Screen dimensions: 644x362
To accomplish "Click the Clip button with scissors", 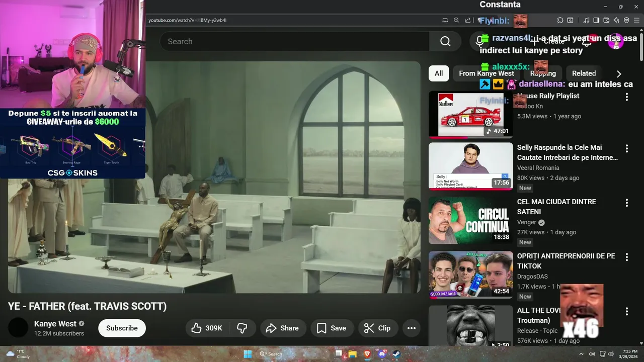I will 378,328.
